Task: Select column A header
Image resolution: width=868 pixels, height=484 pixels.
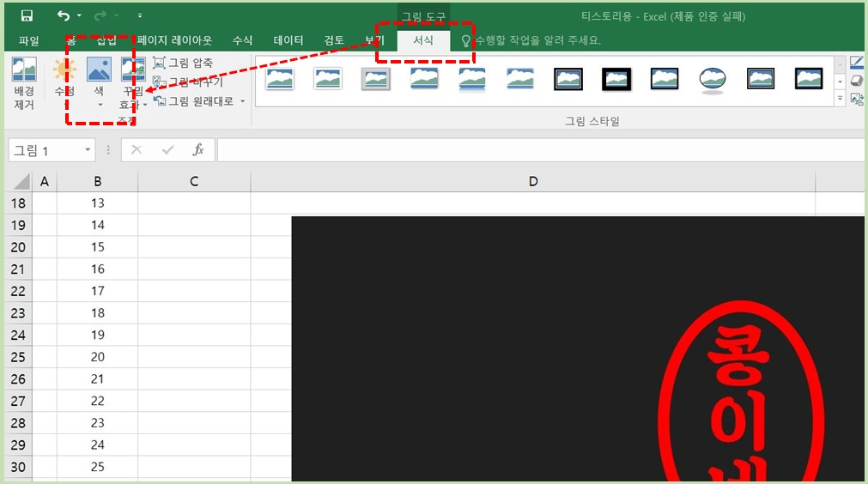Action: 45,181
